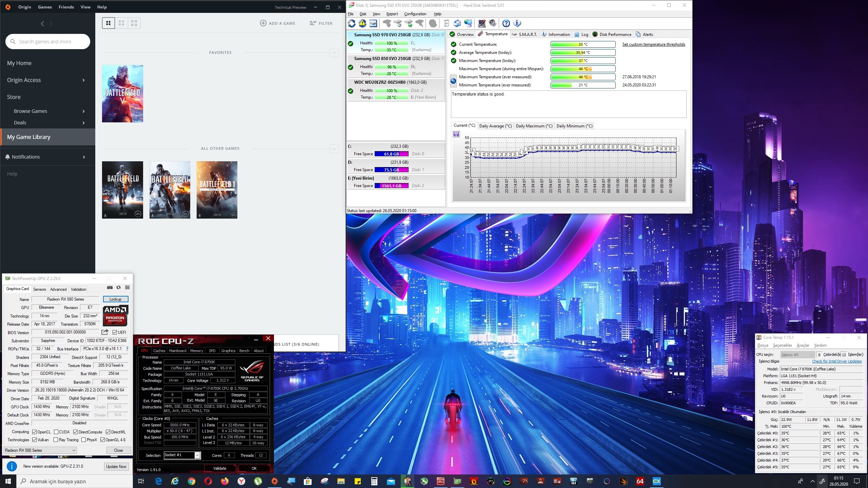Click the C: free space 61,8 GB bar

391,154
